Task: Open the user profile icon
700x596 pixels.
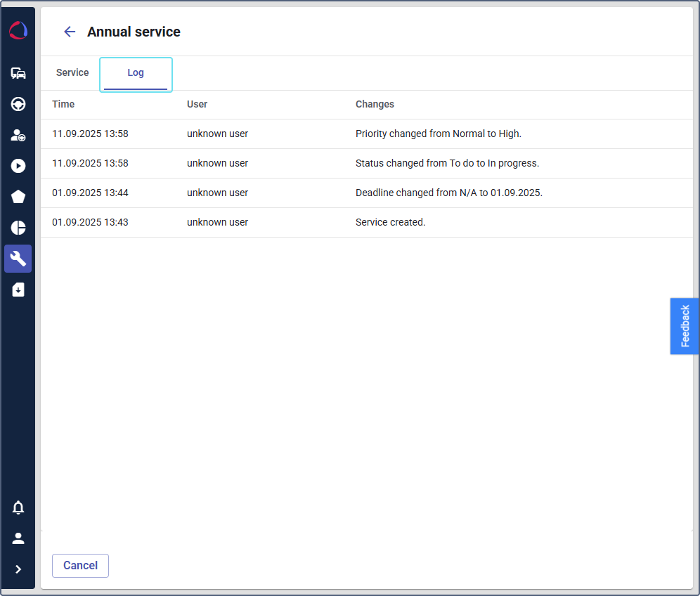Action: (x=18, y=538)
